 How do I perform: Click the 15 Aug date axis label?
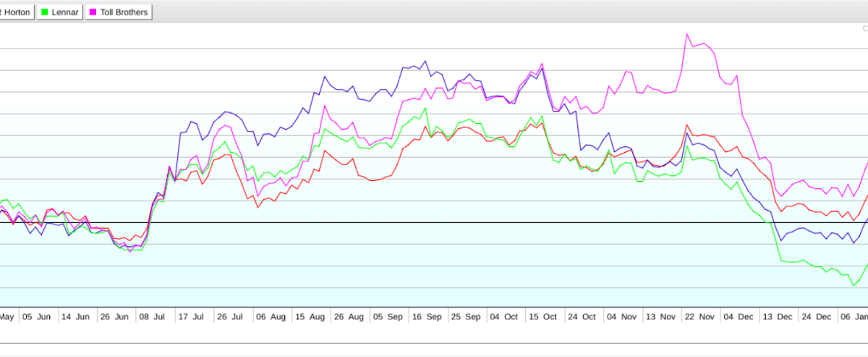pos(310,316)
